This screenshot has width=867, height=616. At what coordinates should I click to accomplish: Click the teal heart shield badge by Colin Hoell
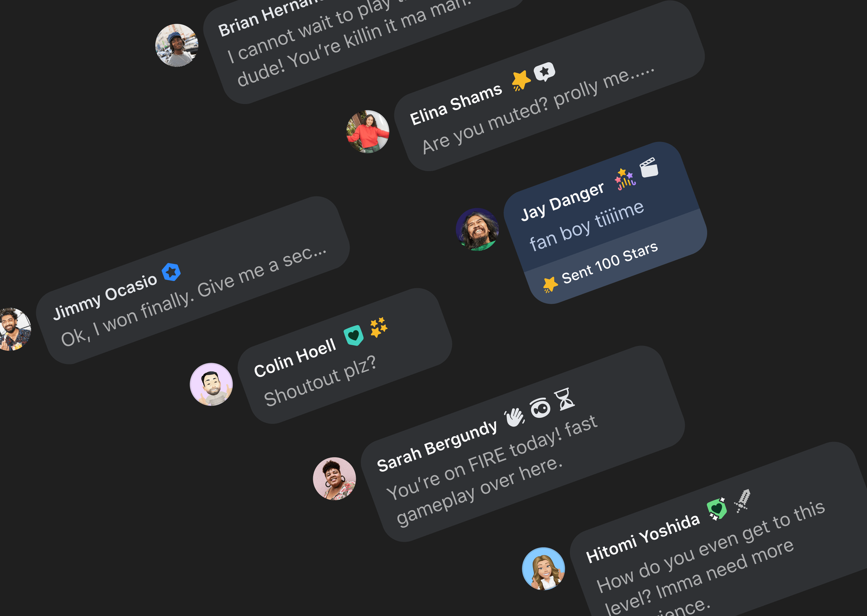(353, 336)
